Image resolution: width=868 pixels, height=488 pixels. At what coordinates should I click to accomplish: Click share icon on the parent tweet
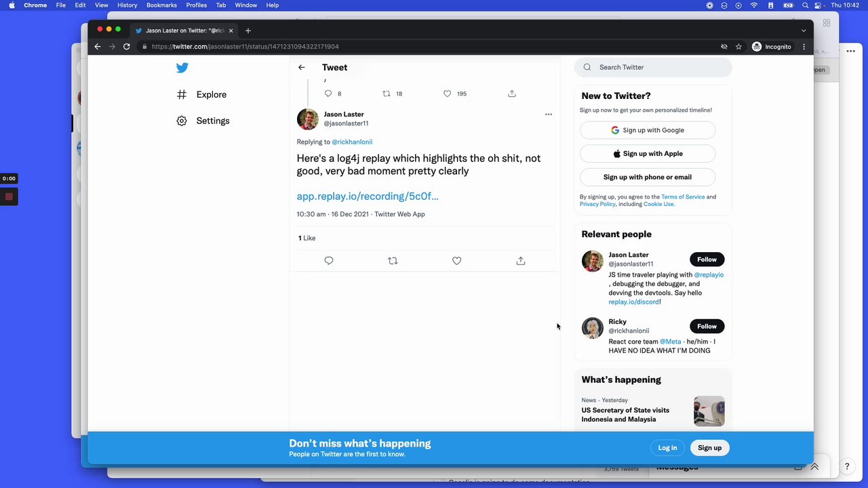point(512,94)
